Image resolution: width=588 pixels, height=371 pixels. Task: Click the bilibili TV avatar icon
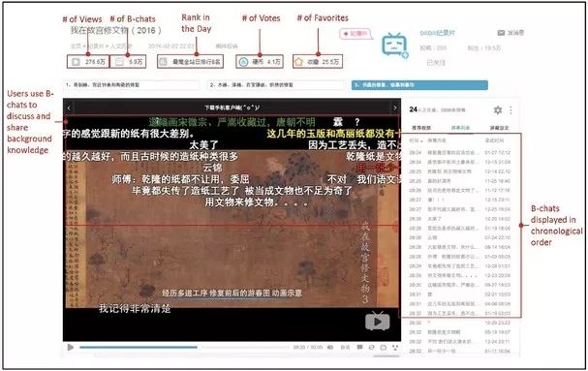tap(394, 45)
